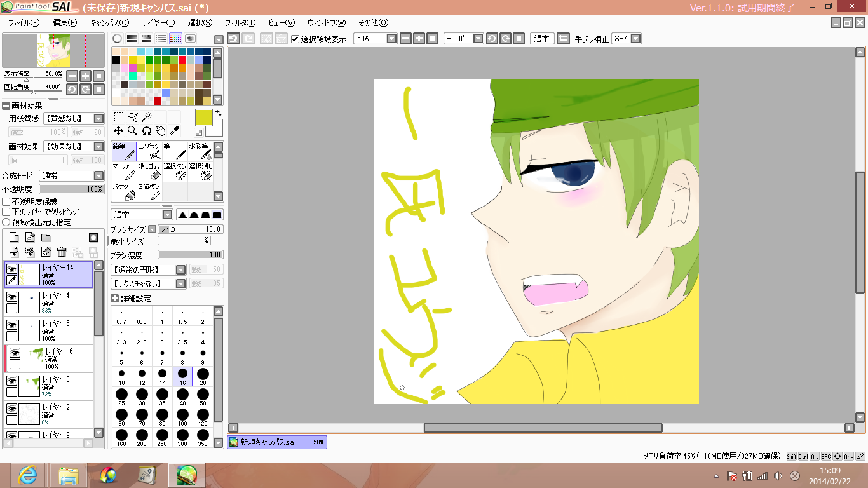The height and width of the screenshot is (488, 868).
Task: Open the レイヤー(L) menu
Action: [159, 23]
